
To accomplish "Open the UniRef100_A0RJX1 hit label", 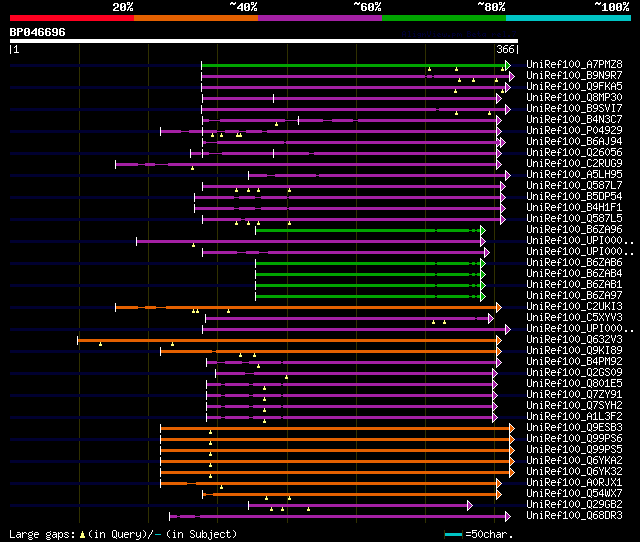I will [574, 482].
